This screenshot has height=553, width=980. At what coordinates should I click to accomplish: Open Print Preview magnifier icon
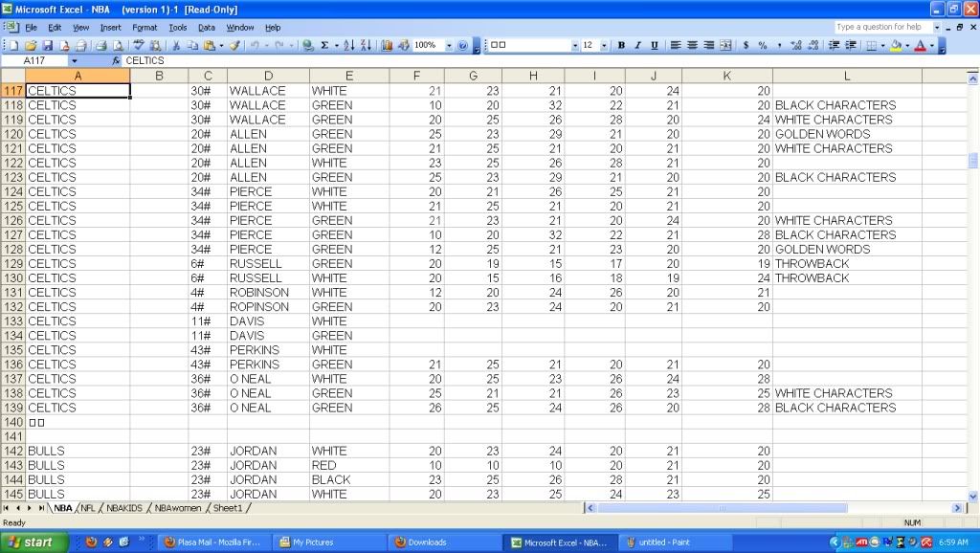118,45
